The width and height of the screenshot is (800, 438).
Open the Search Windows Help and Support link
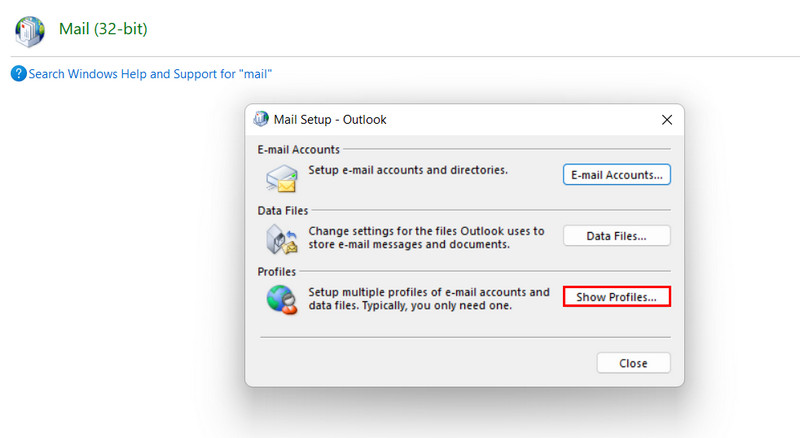(150, 74)
